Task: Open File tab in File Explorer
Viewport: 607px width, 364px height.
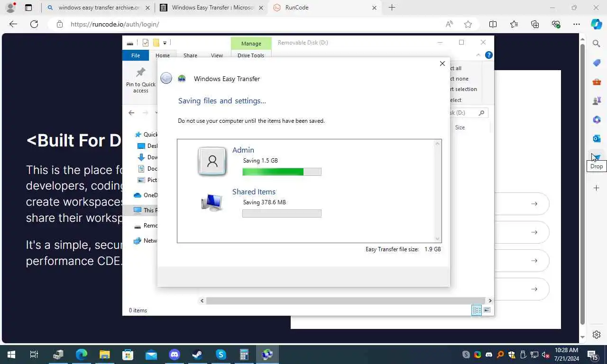Action: (x=136, y=55)
